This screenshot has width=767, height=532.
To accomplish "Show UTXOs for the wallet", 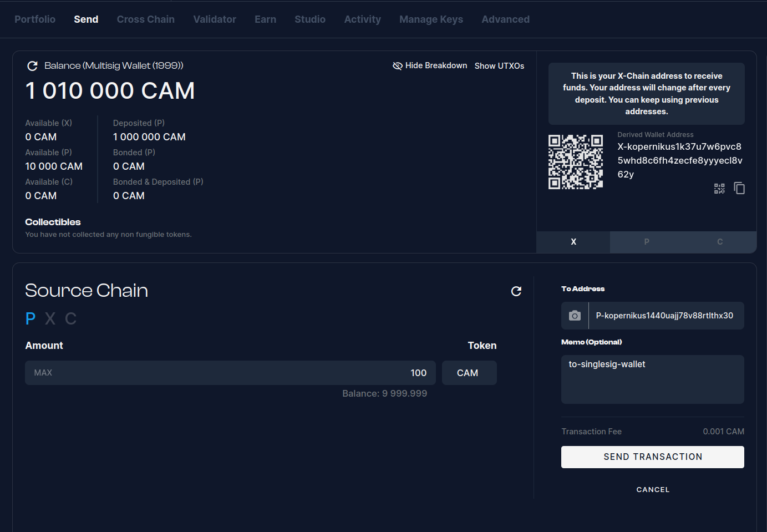I will click(499, 66).
